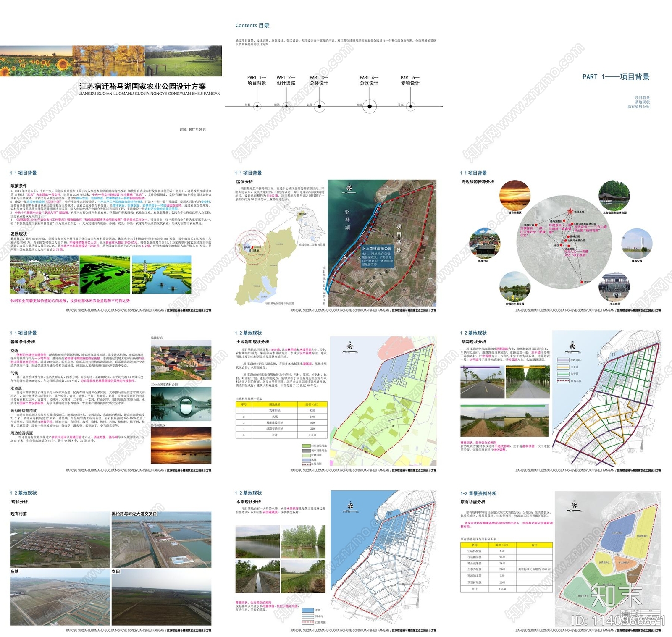This screenshot has height=637, width=672.
Task: Open the 鱼塘 aerial photo
Action: [60, 598]
